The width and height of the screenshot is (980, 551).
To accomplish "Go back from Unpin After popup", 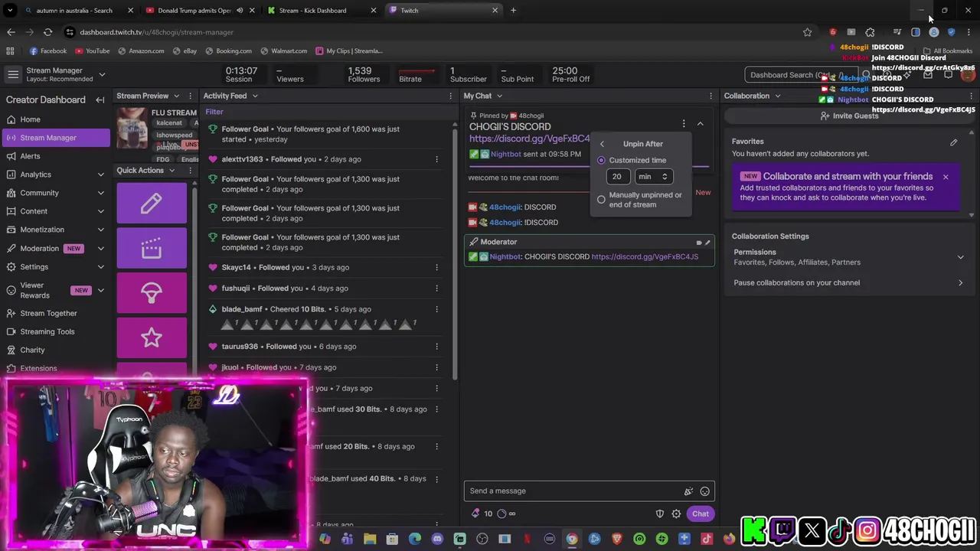I will tap(602, 144).
